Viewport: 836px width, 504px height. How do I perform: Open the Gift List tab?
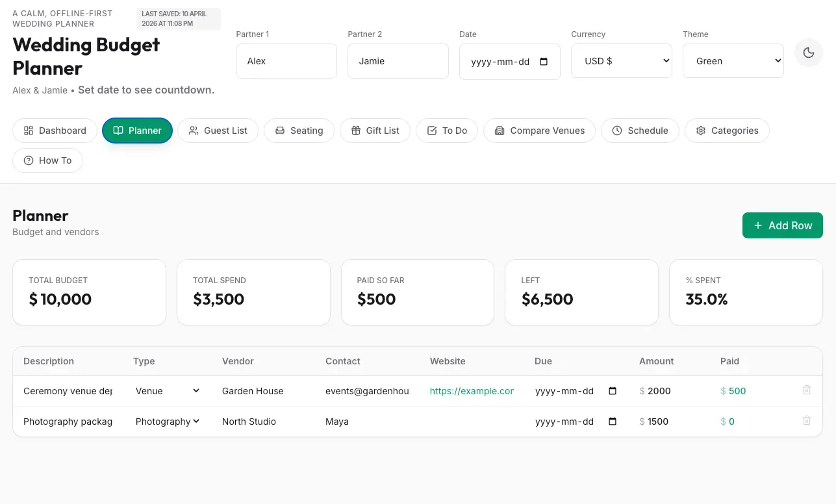coord(375,131)
